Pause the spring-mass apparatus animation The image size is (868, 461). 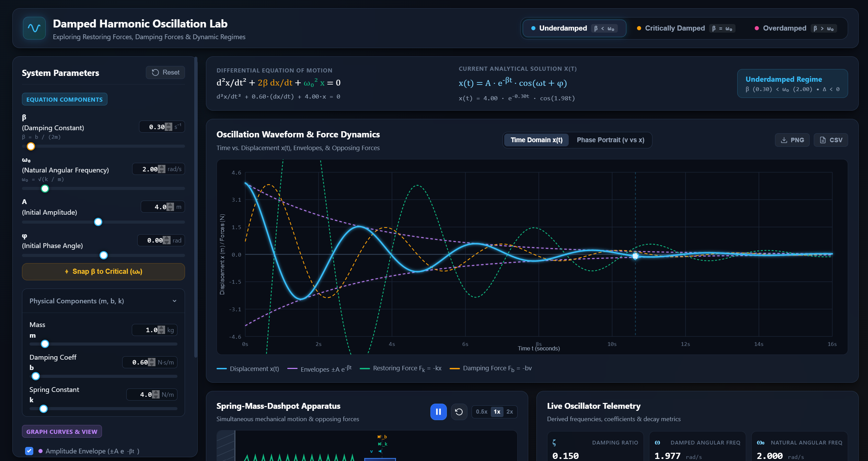(x=438, y=412)
